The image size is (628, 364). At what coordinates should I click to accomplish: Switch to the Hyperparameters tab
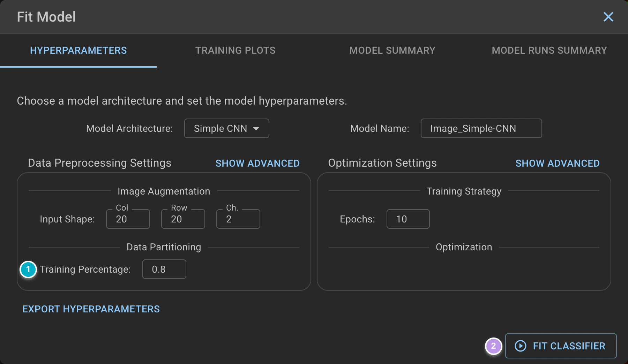coord(78,50)
